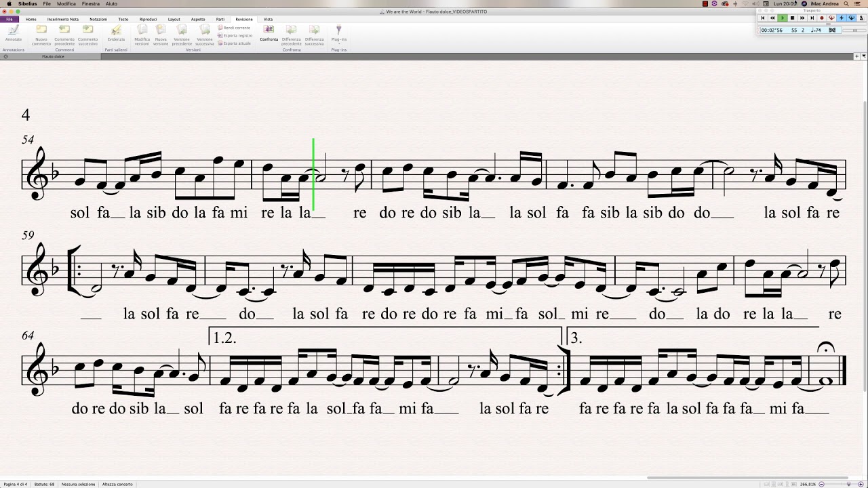
Task: Click the Annotate pen tool
Action: [x=13, y=33]
